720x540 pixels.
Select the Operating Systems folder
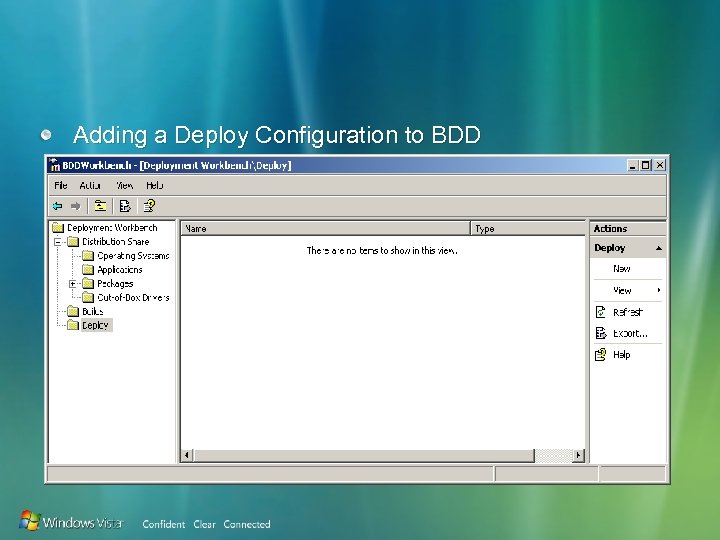coord(133,256)
